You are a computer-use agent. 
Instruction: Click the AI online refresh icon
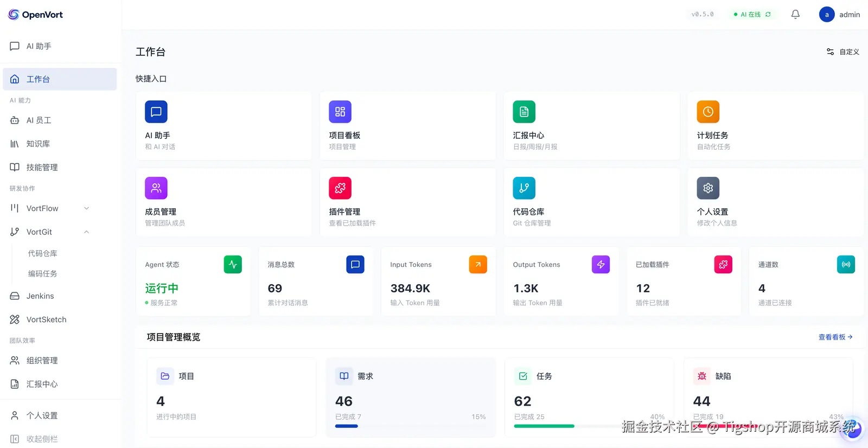click(x=768, y=15)
